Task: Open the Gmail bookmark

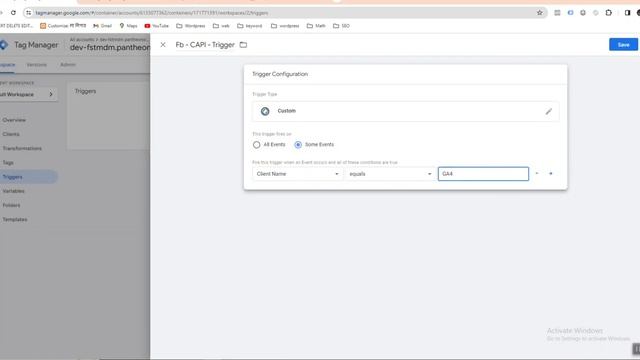Action: pos(102,26)
